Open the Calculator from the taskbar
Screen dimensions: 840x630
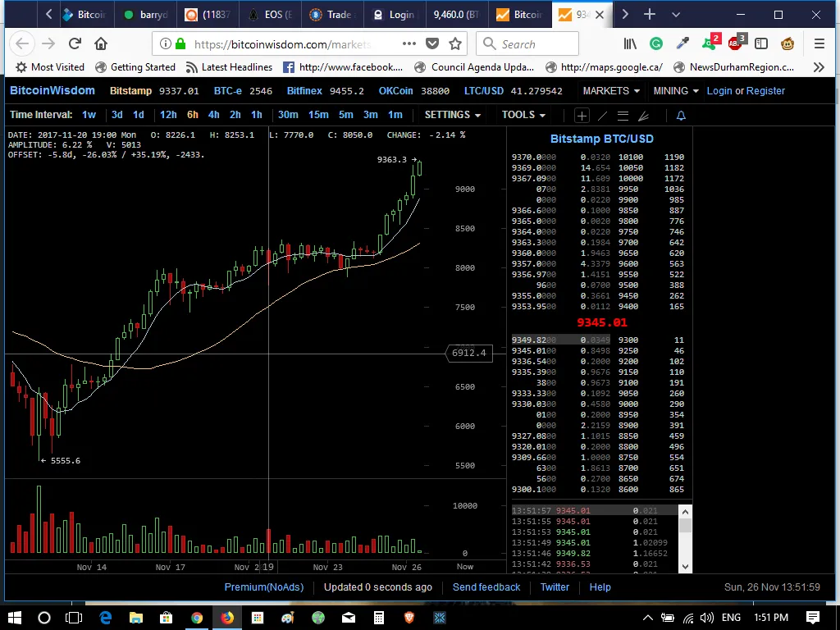tap(379, 618)
